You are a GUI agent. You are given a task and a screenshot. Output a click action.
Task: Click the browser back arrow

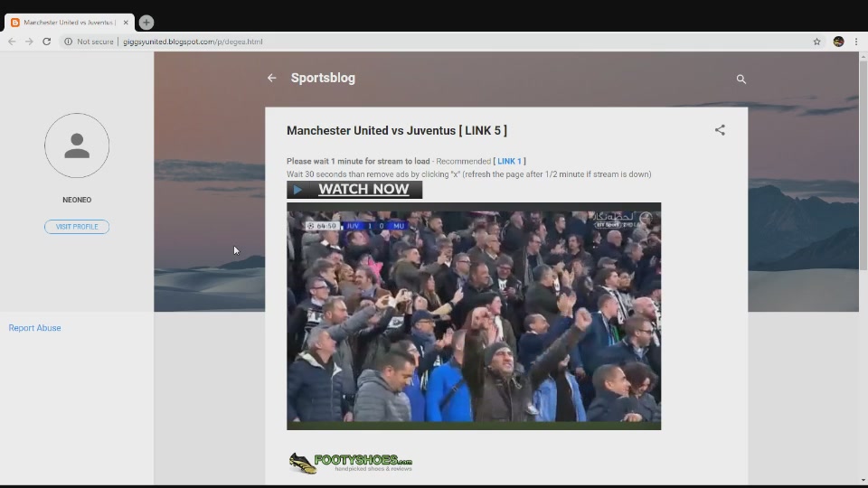12,42
